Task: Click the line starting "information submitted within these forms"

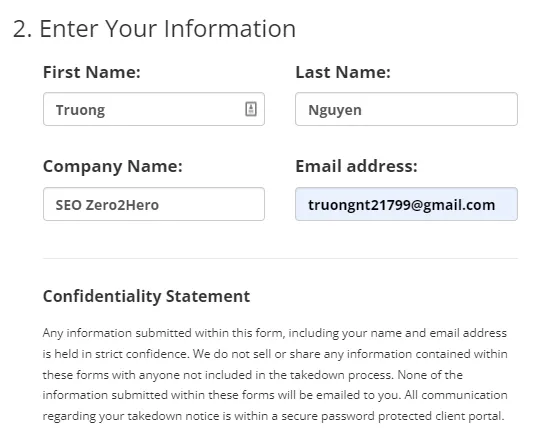Action: (x=275, y=395)
